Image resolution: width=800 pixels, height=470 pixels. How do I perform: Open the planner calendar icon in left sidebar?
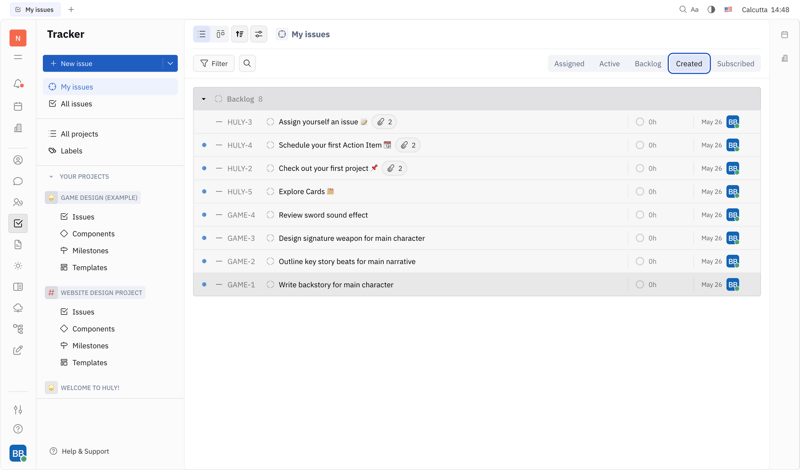coord(18,107)
